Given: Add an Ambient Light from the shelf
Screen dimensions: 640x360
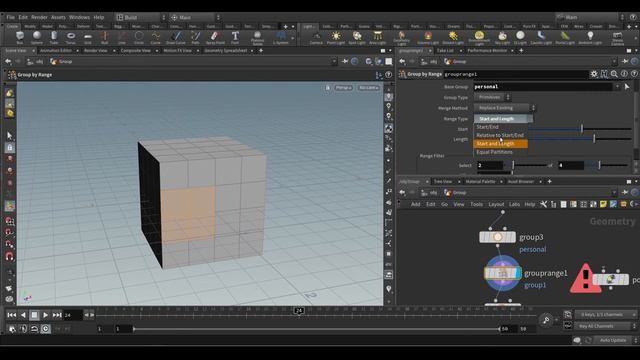Looking at the screenshot, I should [590, 38].
